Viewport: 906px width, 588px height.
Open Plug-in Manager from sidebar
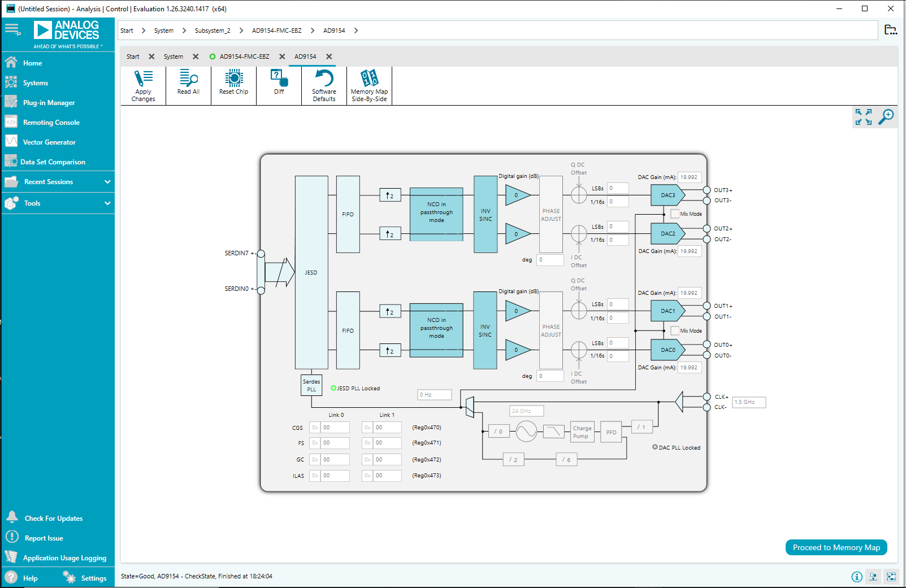click(49, 103)
